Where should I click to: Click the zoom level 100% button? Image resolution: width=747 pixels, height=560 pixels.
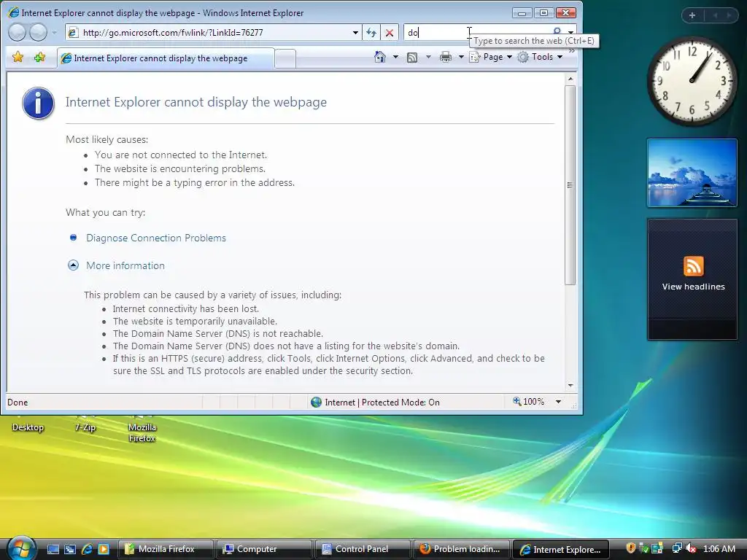coord(528,402)
